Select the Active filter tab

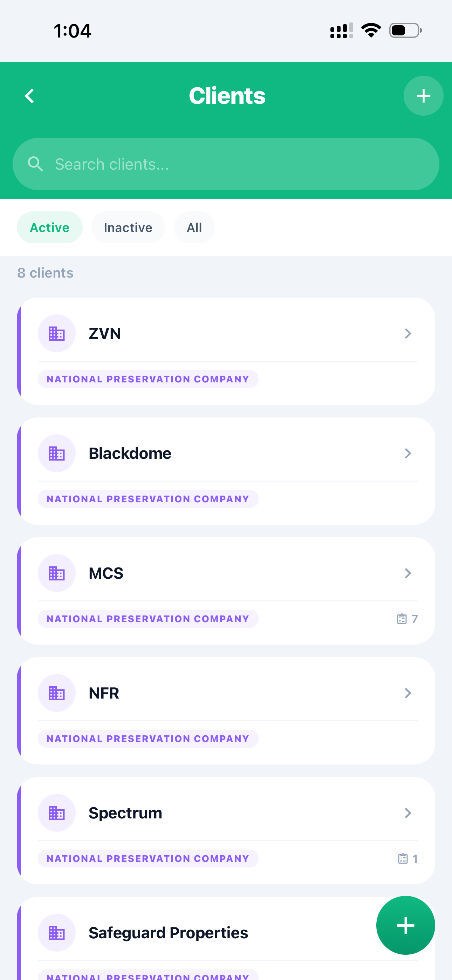(49, 227)
